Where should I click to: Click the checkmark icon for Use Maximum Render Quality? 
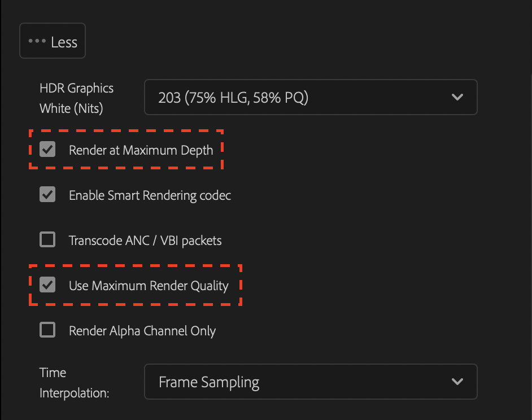(x=47, y=285)
